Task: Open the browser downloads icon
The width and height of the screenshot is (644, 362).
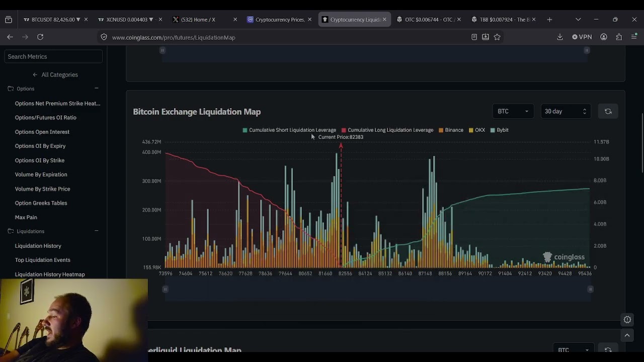Action: (560, 37)
